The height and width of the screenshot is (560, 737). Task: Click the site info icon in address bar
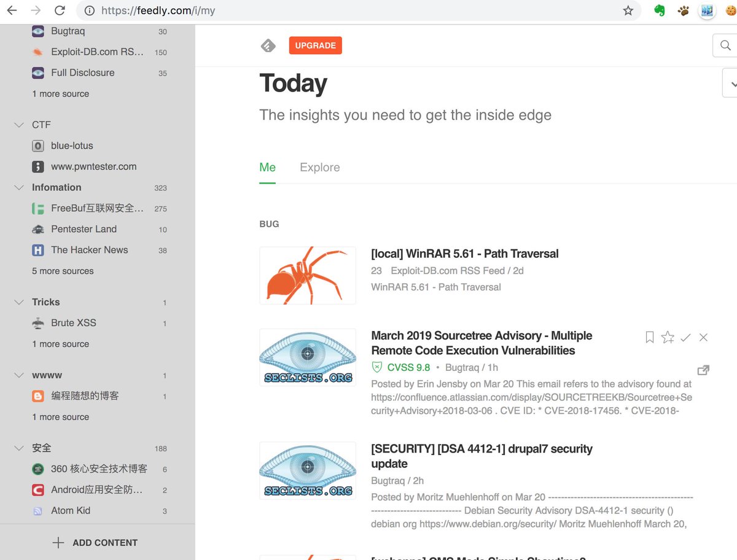[x=90, y=10]
